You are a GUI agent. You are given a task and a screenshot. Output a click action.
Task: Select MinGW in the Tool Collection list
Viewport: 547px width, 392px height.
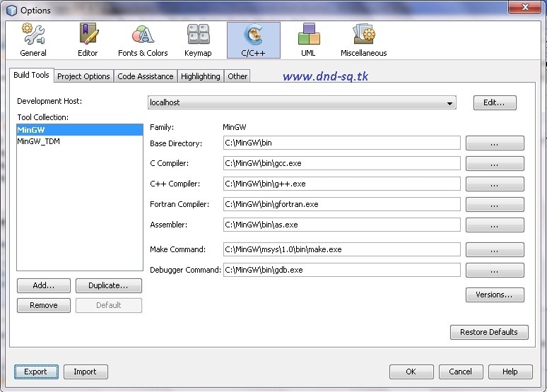80,130
